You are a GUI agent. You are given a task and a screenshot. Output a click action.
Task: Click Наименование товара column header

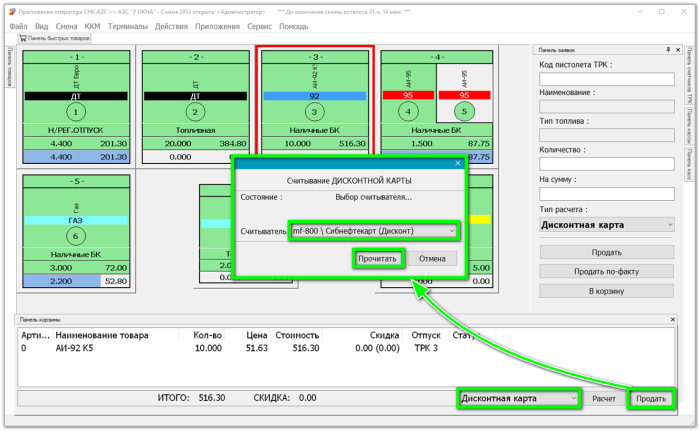(102, 335)
